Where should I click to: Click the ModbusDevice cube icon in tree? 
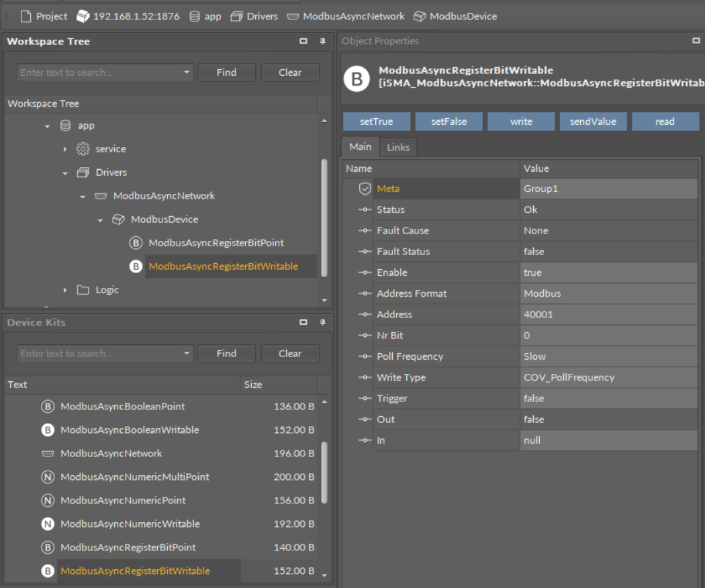pyautogui.click(x=118, y=219)
